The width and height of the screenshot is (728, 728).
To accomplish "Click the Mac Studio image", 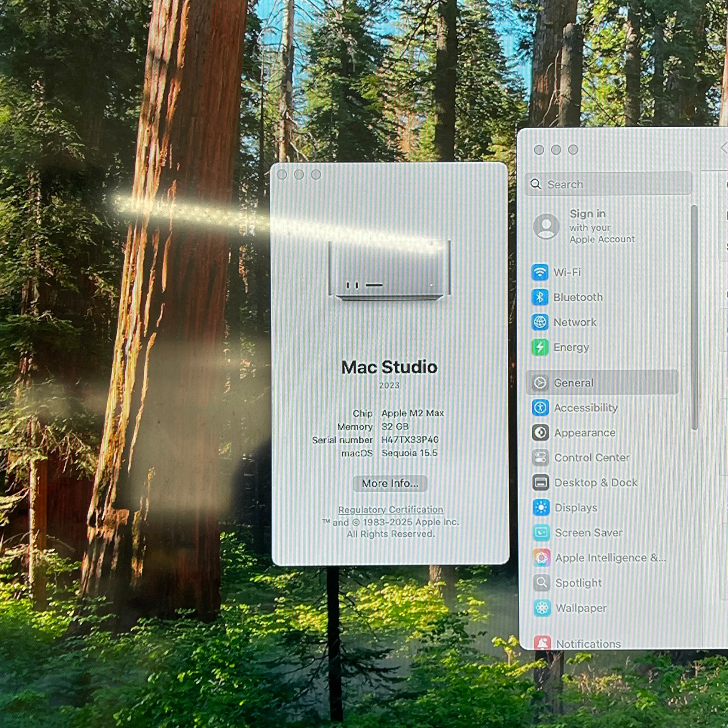I will [389, 270].
